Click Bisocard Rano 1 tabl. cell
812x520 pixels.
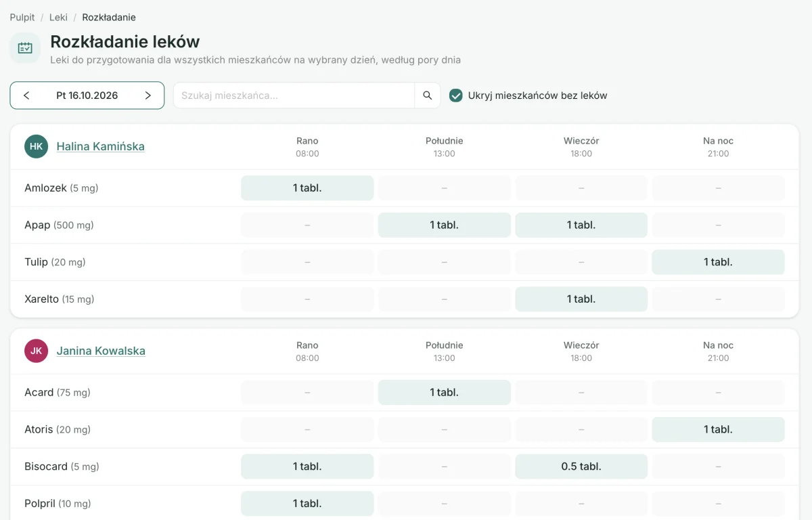[x=307, y=467]
